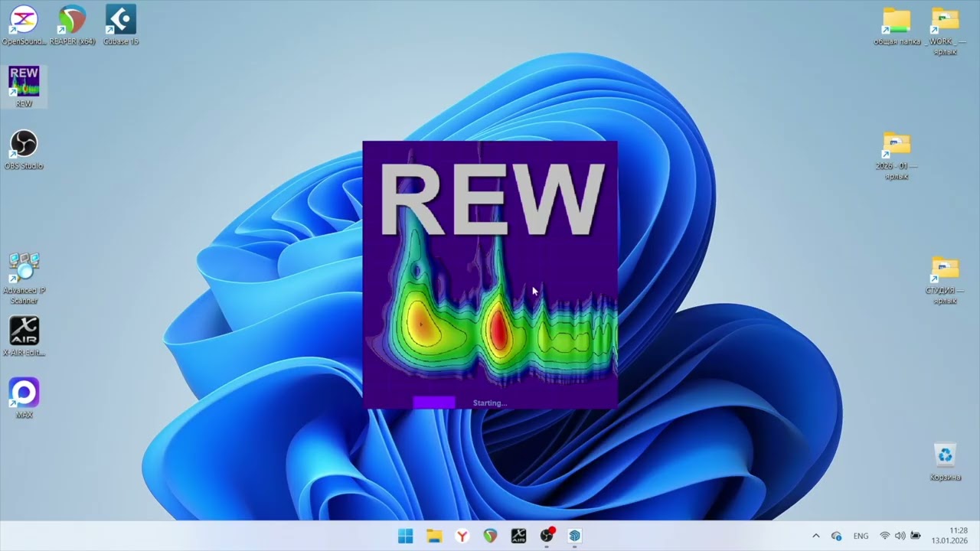Open the '2026 - 01' folder shortcut
This screenshot has height=551, width=980.
click(x=897, y=156)
